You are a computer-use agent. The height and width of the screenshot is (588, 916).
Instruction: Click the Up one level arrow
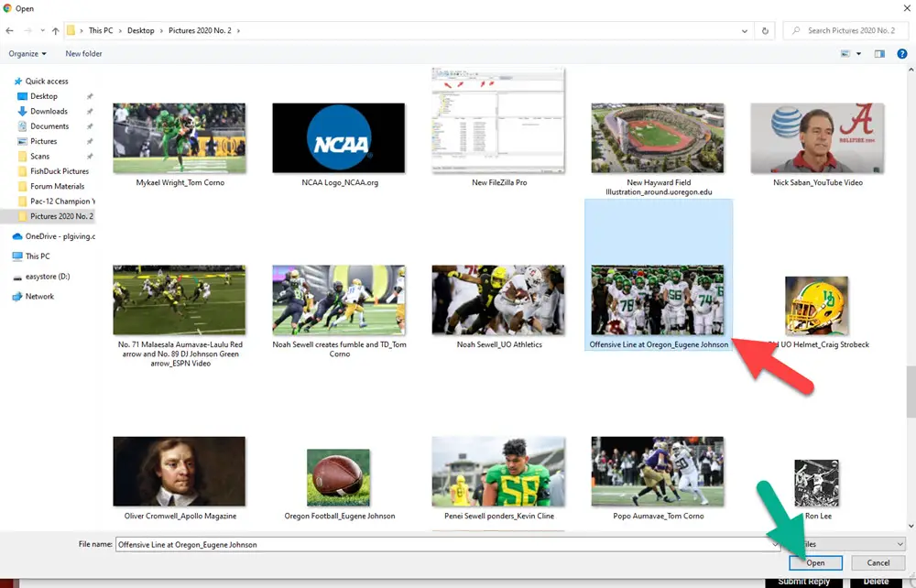54,30
